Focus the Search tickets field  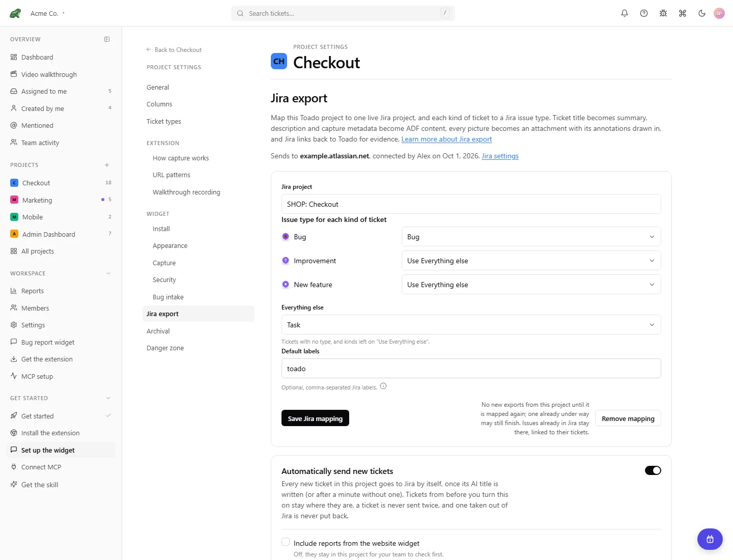pos(343,13)
